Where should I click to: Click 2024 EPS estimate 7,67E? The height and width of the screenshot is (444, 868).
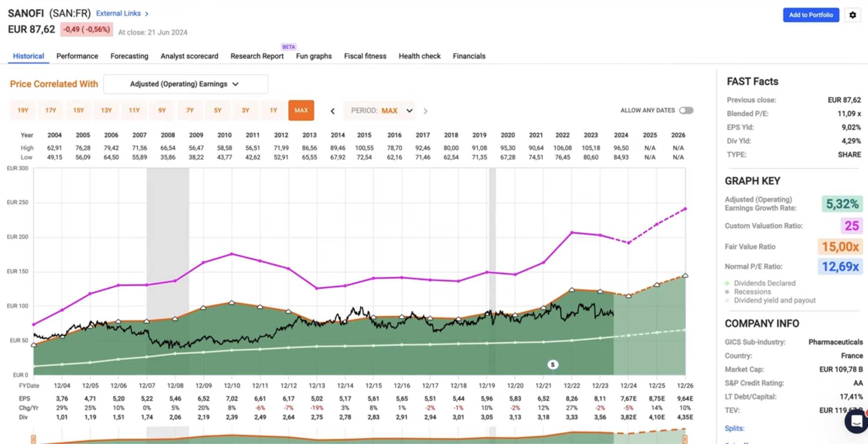tap(628, 399)
